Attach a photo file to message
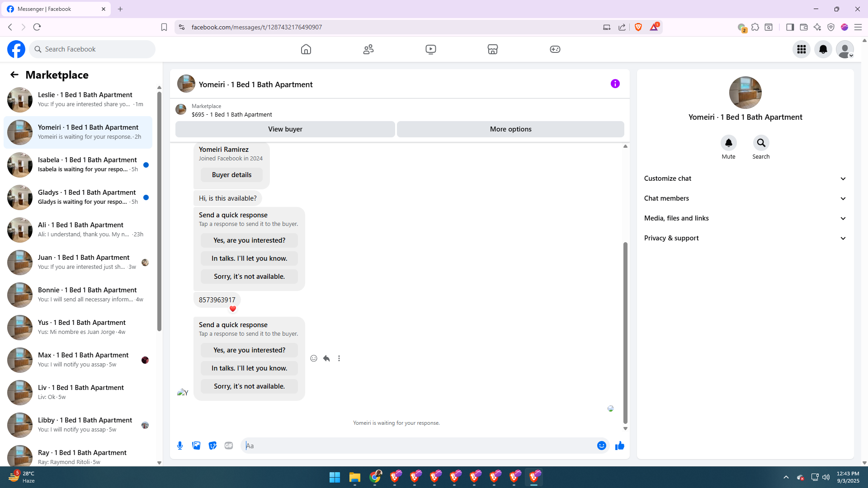Viewport: 868px width, 488px height. (x=196, y=446)
